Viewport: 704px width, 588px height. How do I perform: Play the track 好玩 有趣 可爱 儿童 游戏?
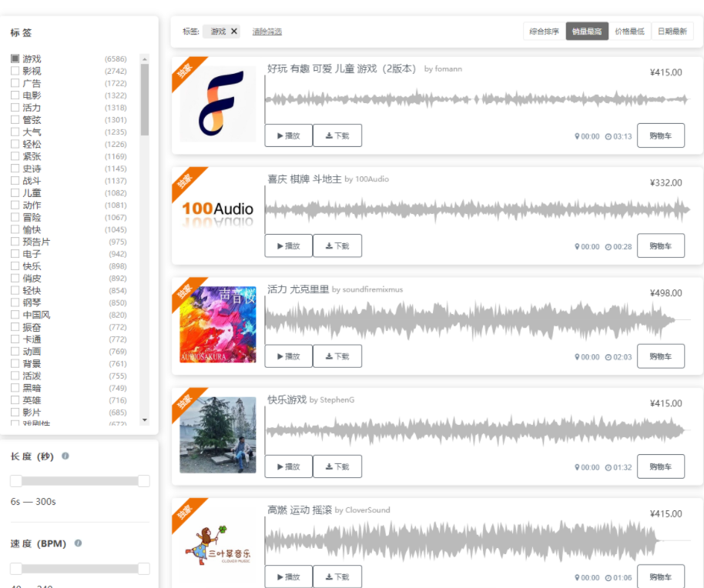[x=288, y=135]
